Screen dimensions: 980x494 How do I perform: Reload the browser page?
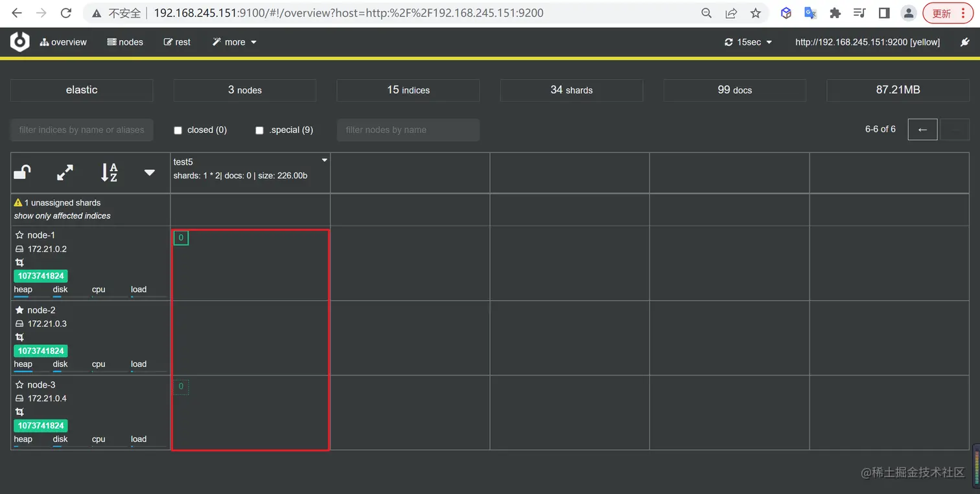[x=65, y=13]
